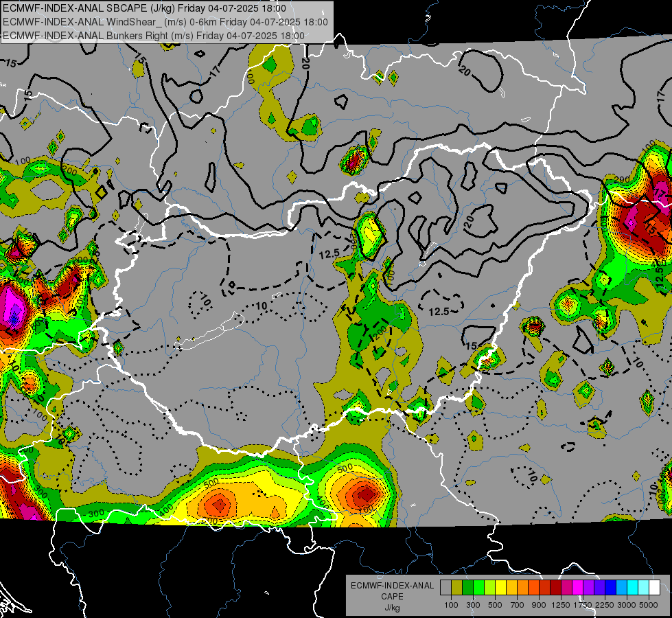Select the sky blue swatch before 3000
This screenshot has height=618, width=672.
622,588
